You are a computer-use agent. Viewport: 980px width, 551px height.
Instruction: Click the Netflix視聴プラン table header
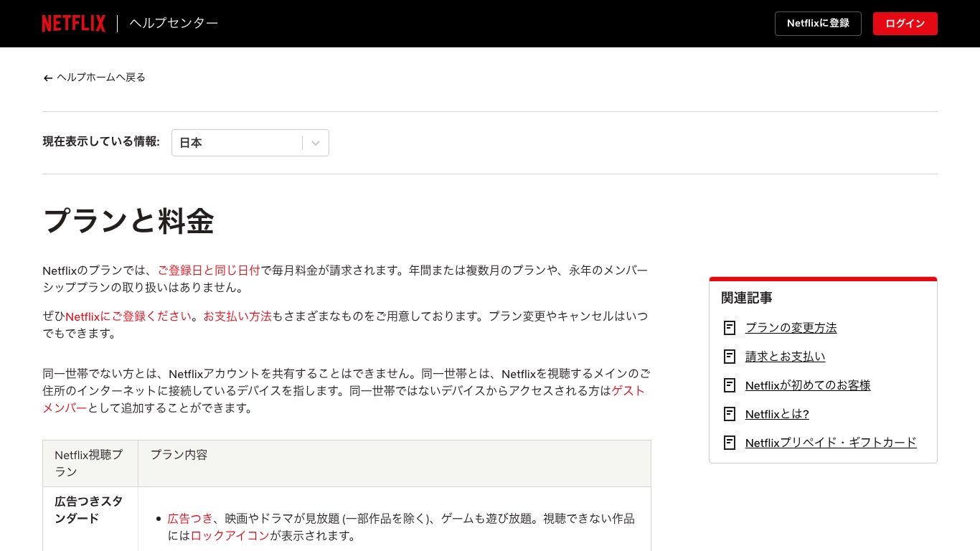click(89, 463)
